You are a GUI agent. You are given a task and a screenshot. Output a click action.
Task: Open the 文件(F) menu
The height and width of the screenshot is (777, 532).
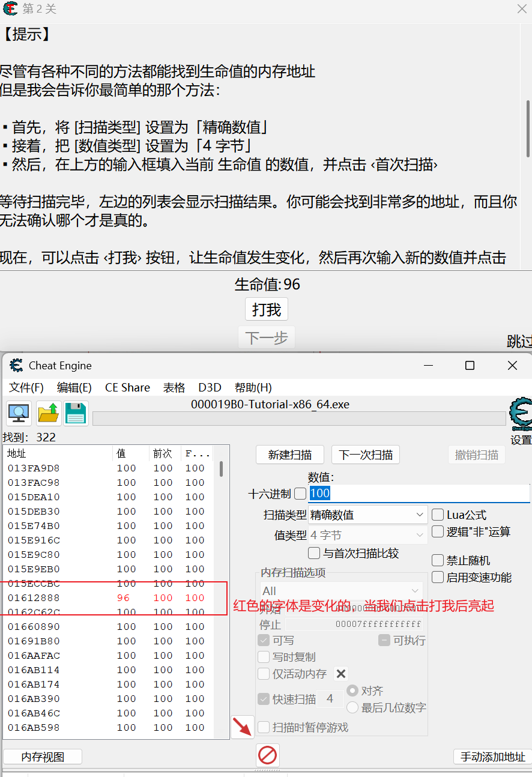tap(25, 387)
